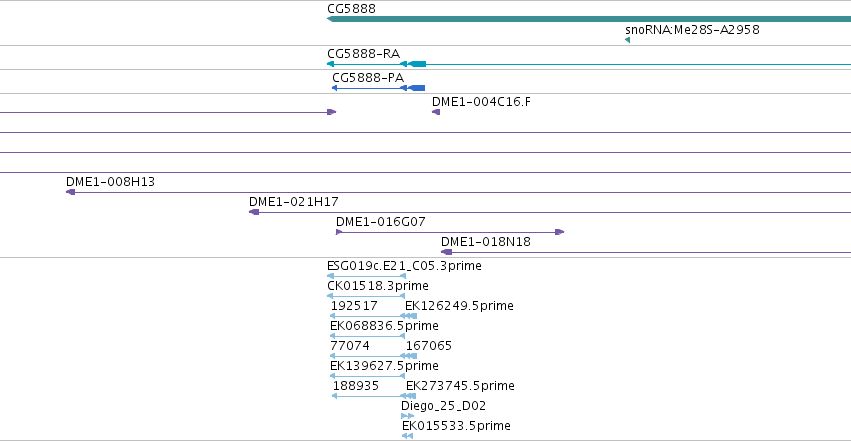Click the DME1-021H17 purple arrowhead
This screenshot has width=851, height=441.
254,212
